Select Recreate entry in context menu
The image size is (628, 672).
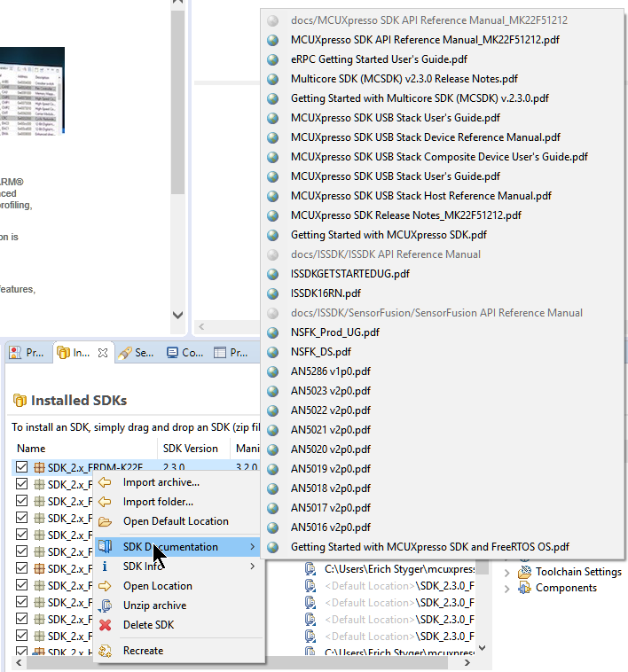(x=143, y=651)
